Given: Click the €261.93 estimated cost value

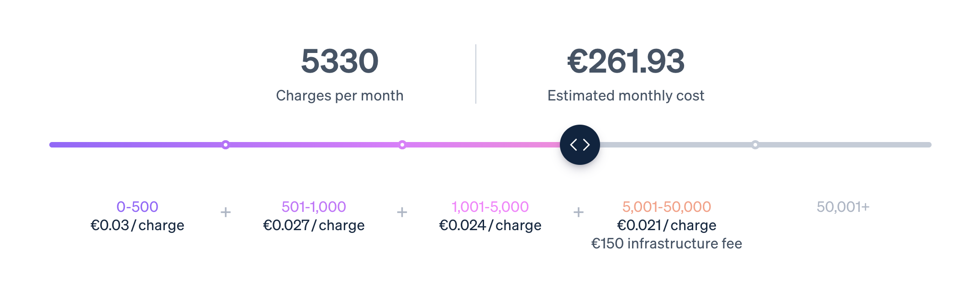Looking at the screenshot, I should tap(626, 61).
